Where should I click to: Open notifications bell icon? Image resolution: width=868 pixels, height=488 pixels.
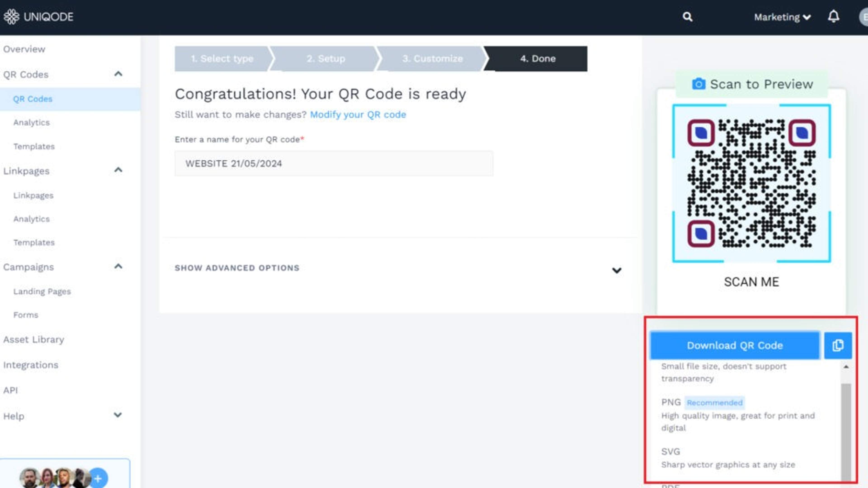click(833, 16)
